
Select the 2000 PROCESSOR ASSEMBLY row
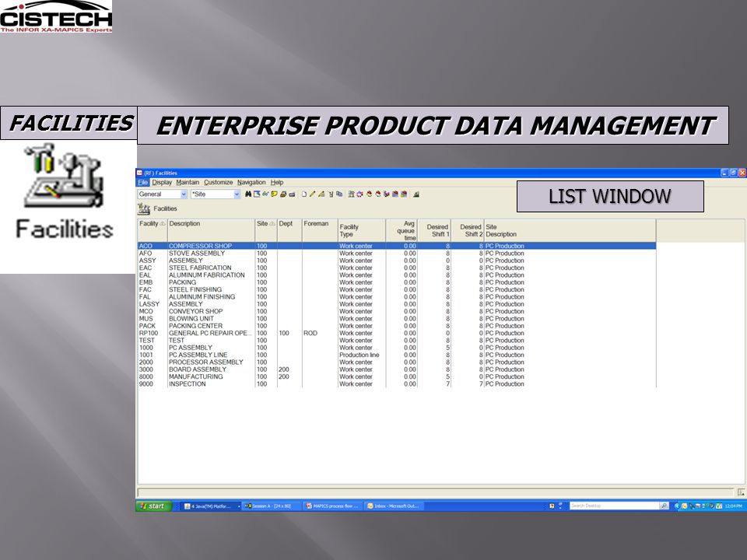(397, 362)
